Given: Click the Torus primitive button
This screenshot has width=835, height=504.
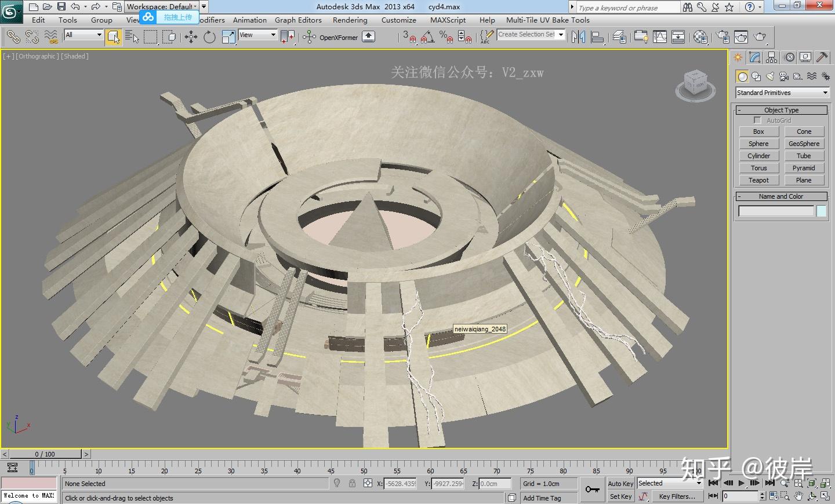Looking at the screenshot, I should (x=758, y=168).
